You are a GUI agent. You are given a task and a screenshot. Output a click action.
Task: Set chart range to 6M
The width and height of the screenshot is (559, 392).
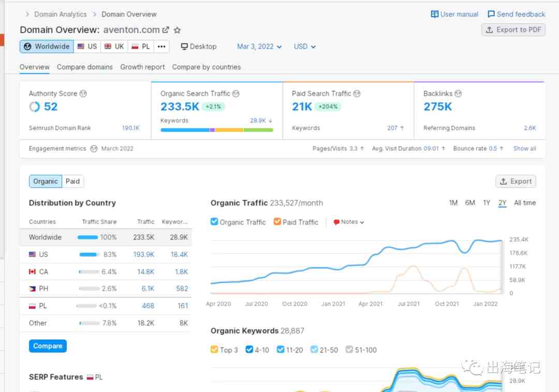(470, 203)
